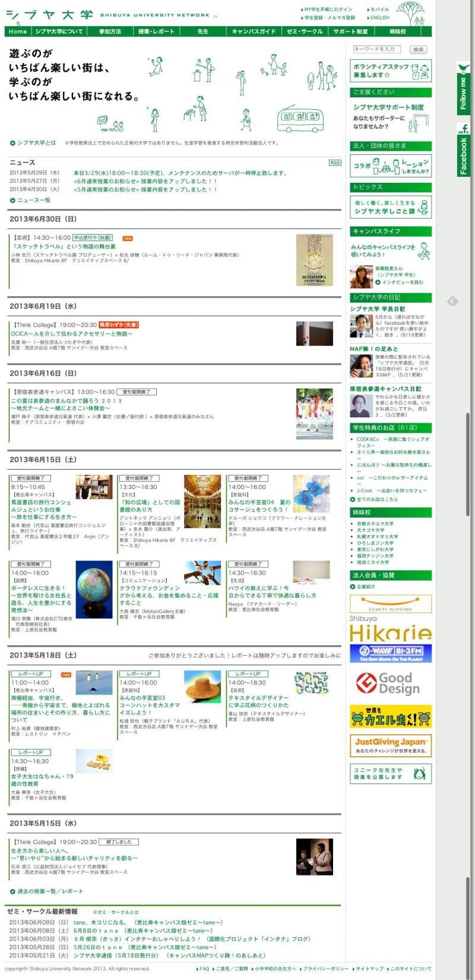Click the コラボレーション banner
475x980 pixels.
point(390,166)
